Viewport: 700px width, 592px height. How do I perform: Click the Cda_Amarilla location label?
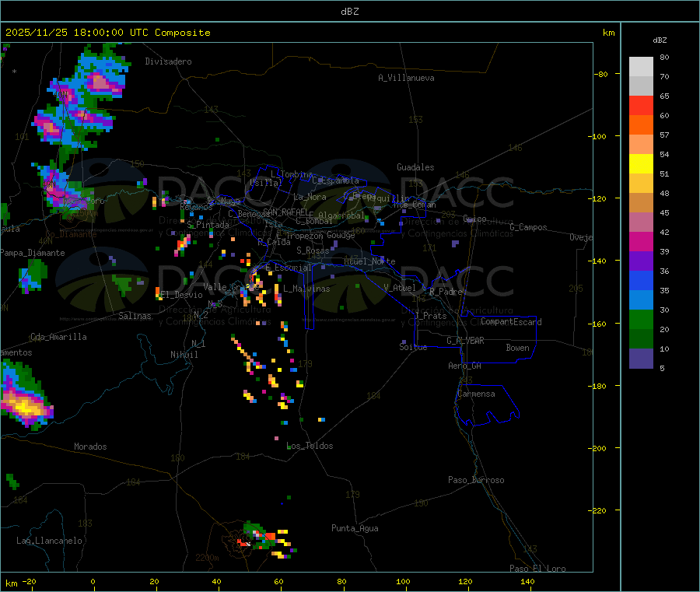59,337
